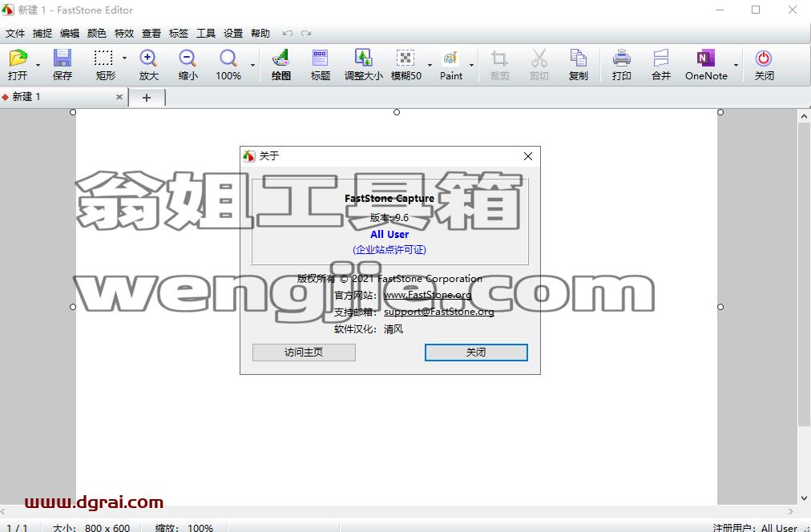Click the 合并 (Merge) icon
This screenshot has width=811, height=532.
(x=661, y=58)
